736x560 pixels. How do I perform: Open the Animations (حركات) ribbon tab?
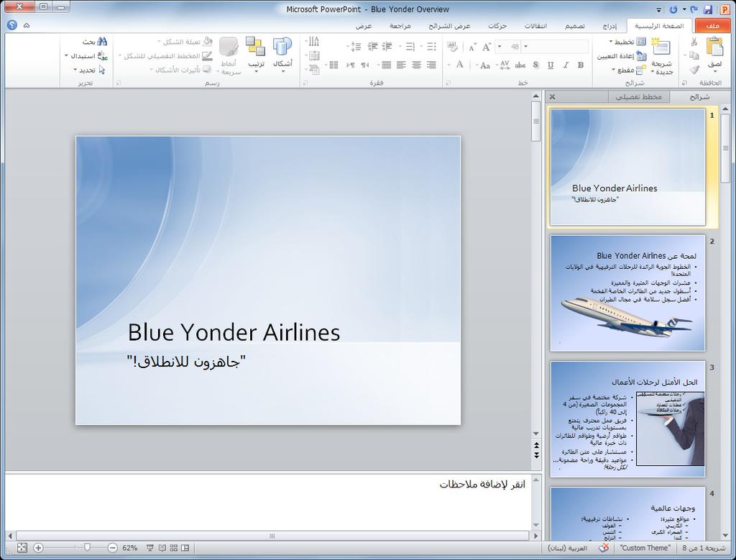(x=497, y=26)
